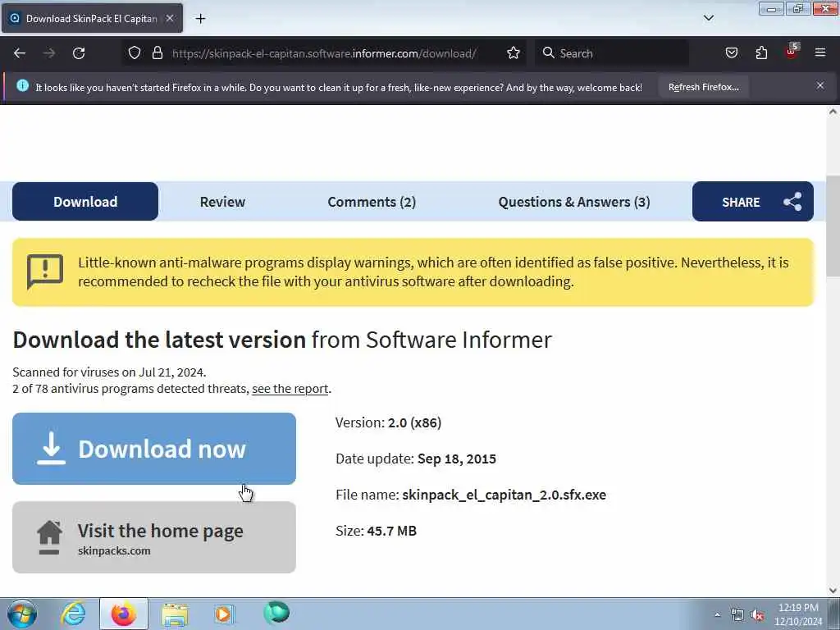Open the list all tabs chevron
Screen dimensions: 840x630
708,18
